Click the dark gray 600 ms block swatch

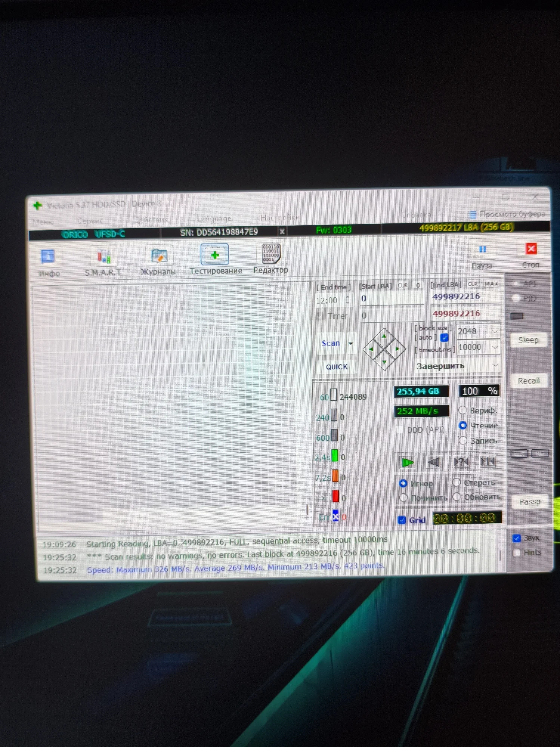pos(334,436)
